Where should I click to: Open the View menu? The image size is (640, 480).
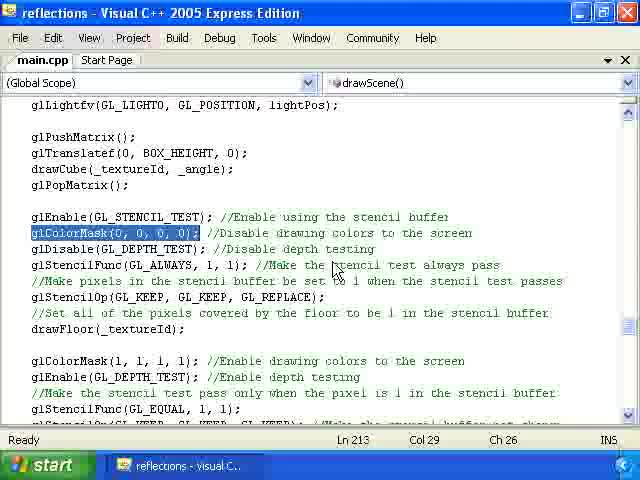click(x=89, y=38)
